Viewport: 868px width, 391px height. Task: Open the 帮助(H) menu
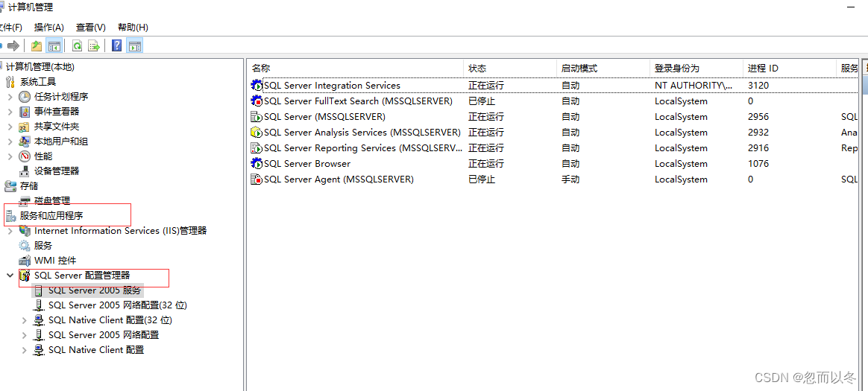pos(133,28)
